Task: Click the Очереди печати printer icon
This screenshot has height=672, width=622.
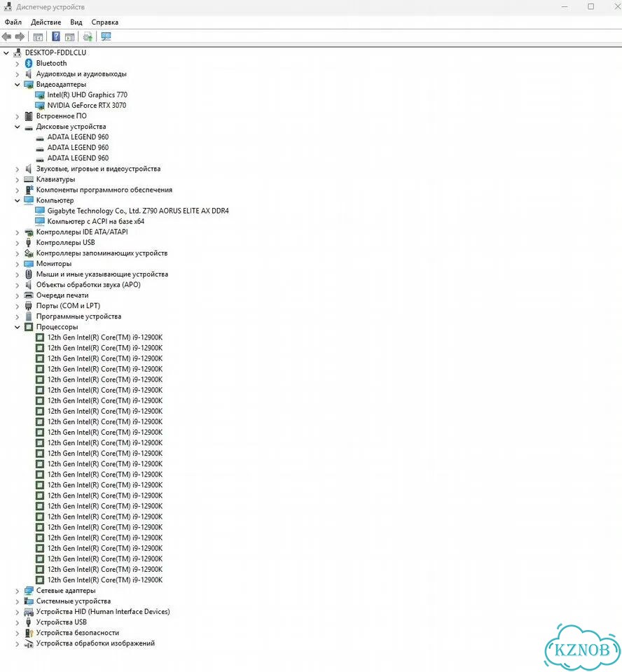Action: point(29,295)
